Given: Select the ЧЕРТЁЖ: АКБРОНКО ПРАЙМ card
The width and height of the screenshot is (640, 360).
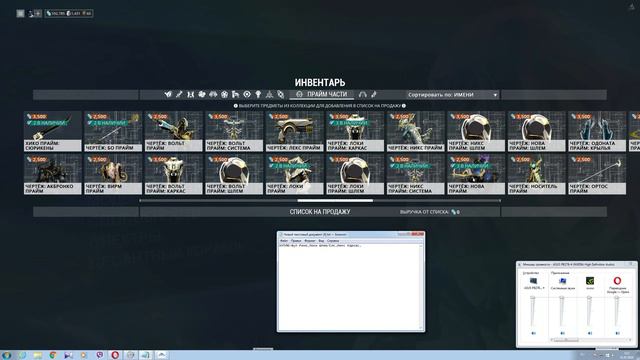Looking at the screenshot, I should pos(53,174).
